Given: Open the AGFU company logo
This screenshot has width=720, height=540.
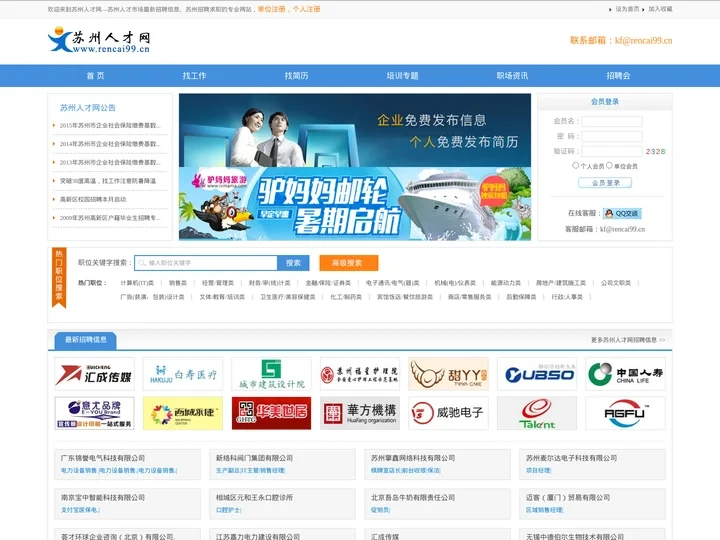Looking at the screenshot, I should pyautogui.click(x=625, y=413).
